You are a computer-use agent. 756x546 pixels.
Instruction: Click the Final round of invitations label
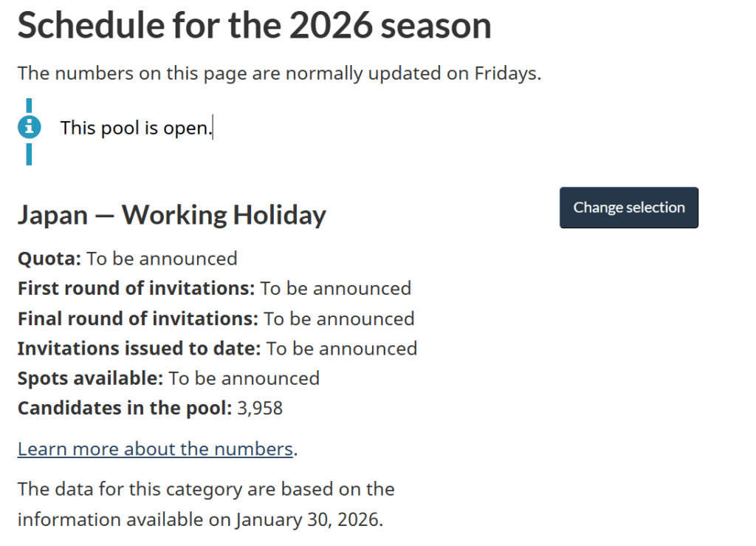coord(138,318)
